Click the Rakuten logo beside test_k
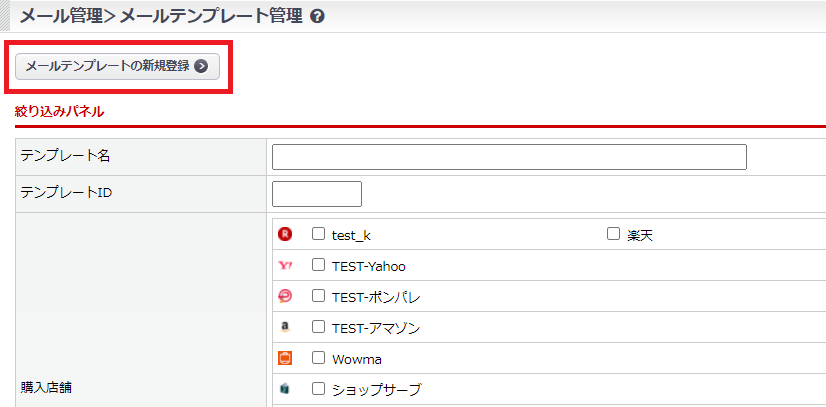826x407 pixels. coord(285,234)
